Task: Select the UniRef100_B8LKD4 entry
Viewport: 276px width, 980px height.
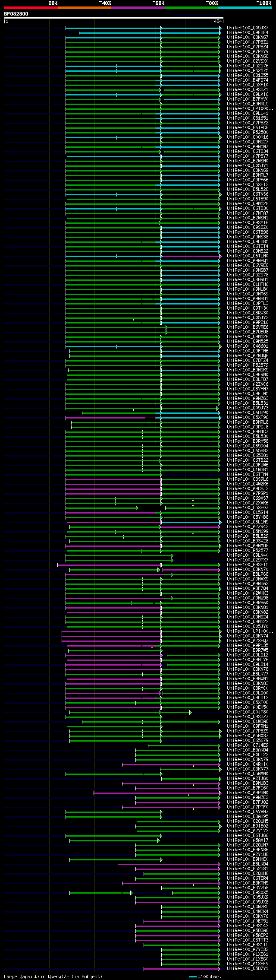Action: 248,864
